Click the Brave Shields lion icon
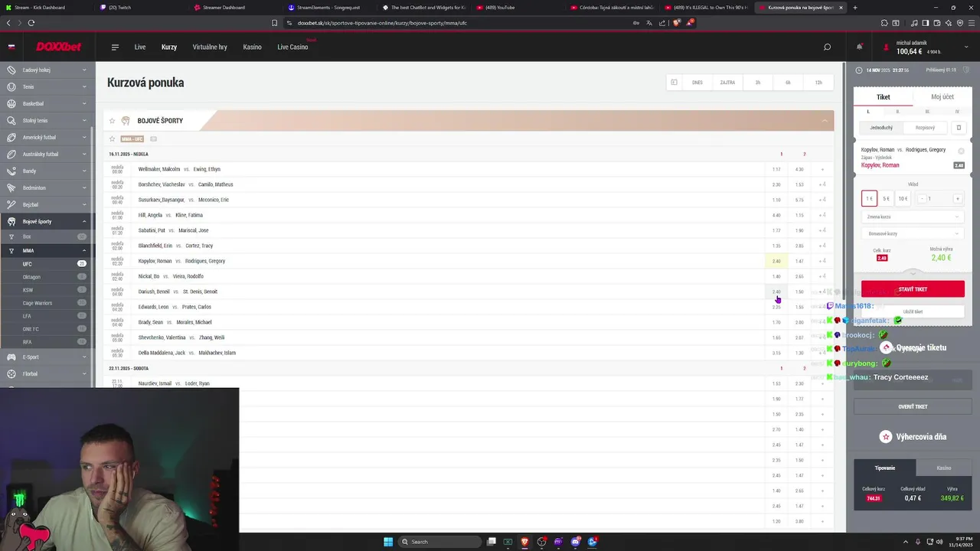This screenshot has height=551, width=980. coord(676,23)
